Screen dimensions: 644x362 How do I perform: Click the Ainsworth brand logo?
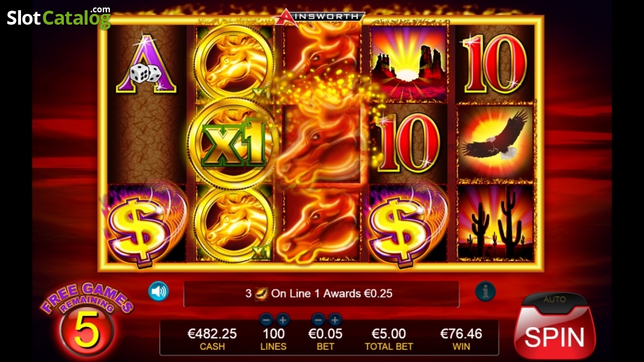click(x=320, y=16)
